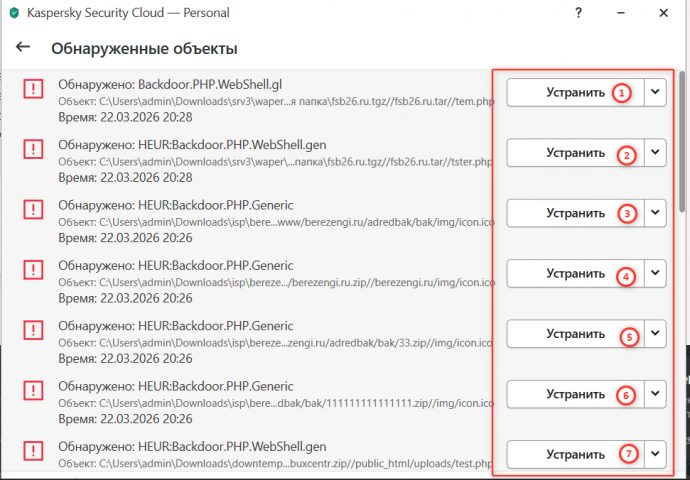Open dropdown arrow for uploads/test.php row
Image resolution: width=690 pixels, height=480 pixels.
(655, 454)
